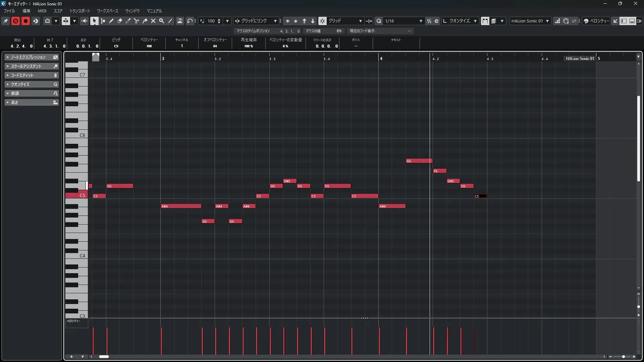644x362 pixels.
Task: Select the Zoom magnifier tool
Action: coord(162,21)
